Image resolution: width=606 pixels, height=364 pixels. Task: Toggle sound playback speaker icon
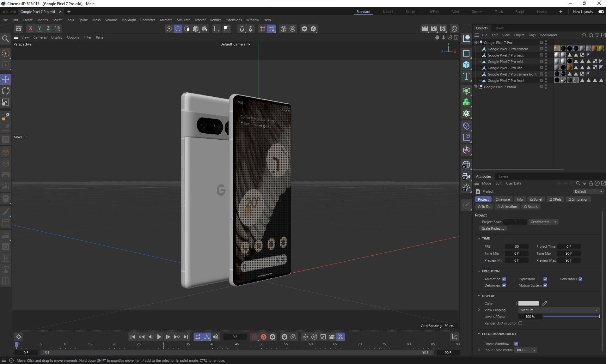pyautogui.click(x=216, y=337)
